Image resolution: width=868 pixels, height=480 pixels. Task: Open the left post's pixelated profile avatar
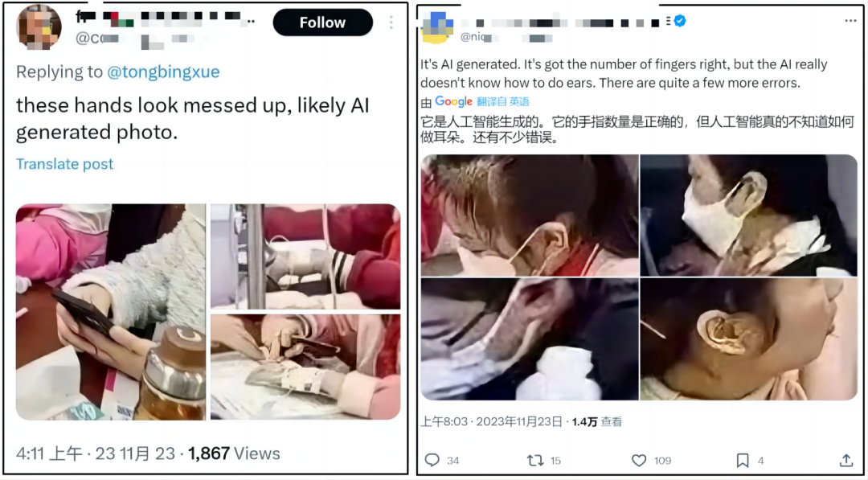click(39, 27)
